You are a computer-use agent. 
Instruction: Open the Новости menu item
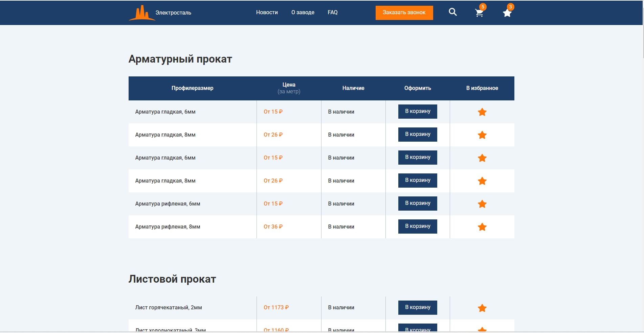(267, 13)
